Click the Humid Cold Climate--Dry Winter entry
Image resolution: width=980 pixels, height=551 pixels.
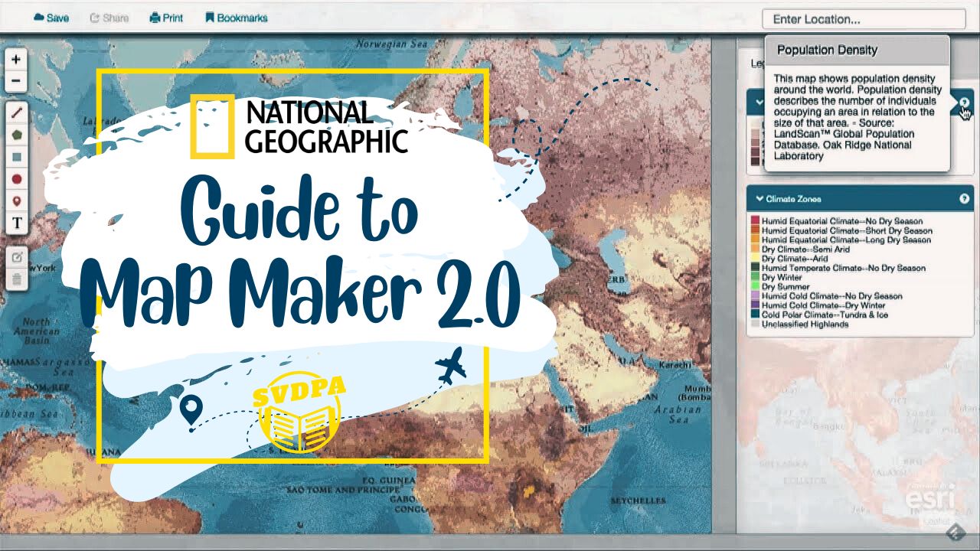click(x=824, y=305)
